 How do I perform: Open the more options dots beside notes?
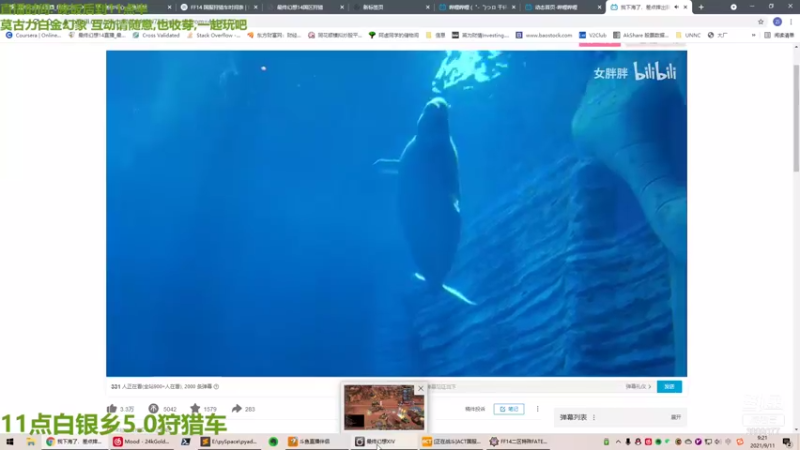(537, 409)
